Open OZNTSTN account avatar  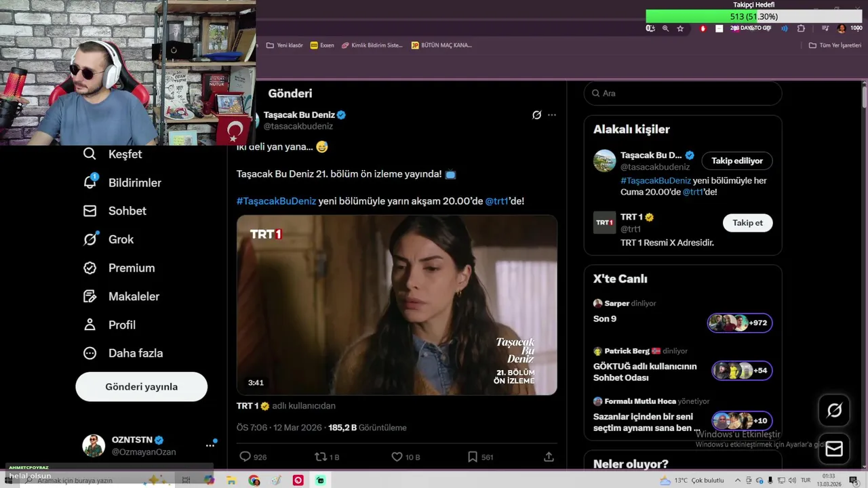click(94, 445)
